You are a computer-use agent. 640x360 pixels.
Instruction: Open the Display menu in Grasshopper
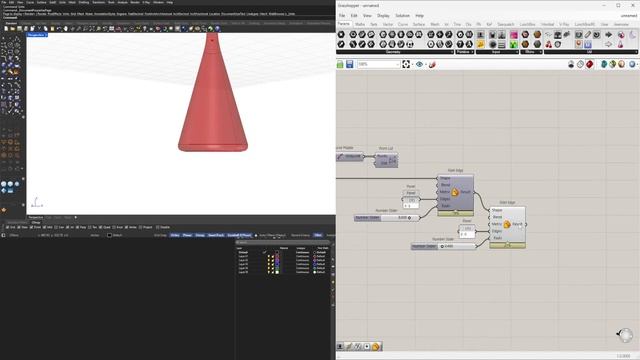pos(383,16)
